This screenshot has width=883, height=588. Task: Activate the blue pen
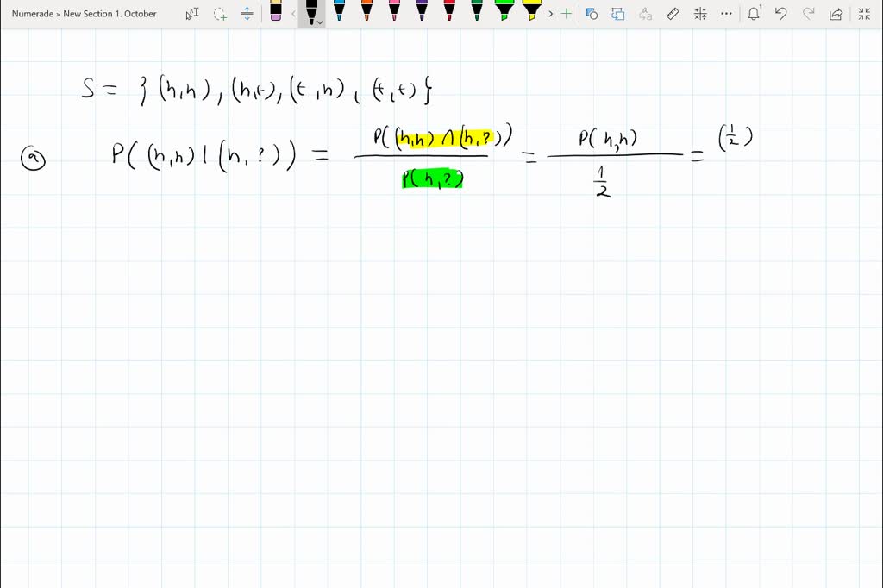pyautogui.click(x=339, y=13)
